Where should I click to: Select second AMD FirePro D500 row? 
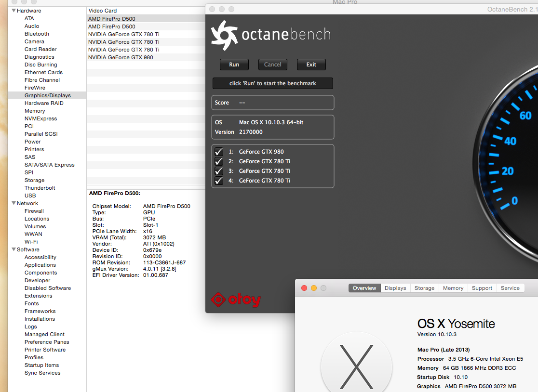click(146, 26)
